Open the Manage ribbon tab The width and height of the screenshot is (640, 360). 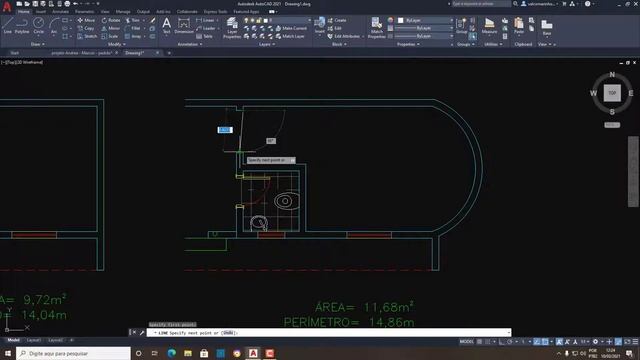pos(123,12)
